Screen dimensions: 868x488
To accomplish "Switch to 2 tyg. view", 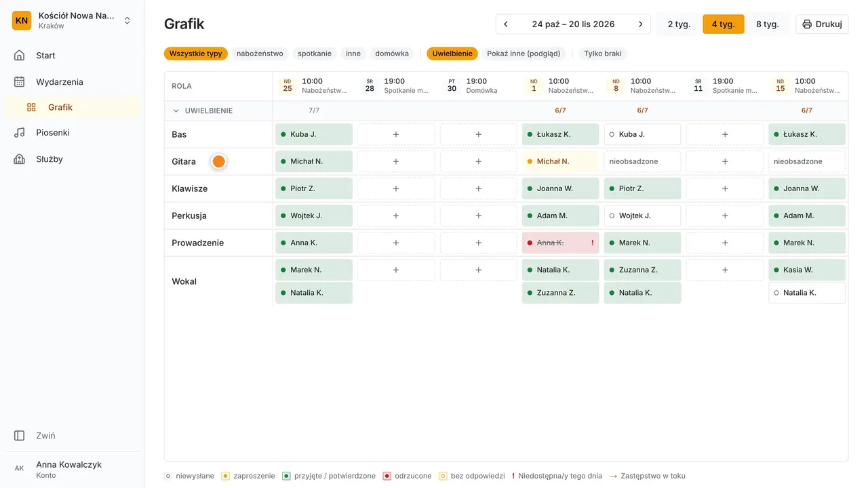I will coord(679,24).
